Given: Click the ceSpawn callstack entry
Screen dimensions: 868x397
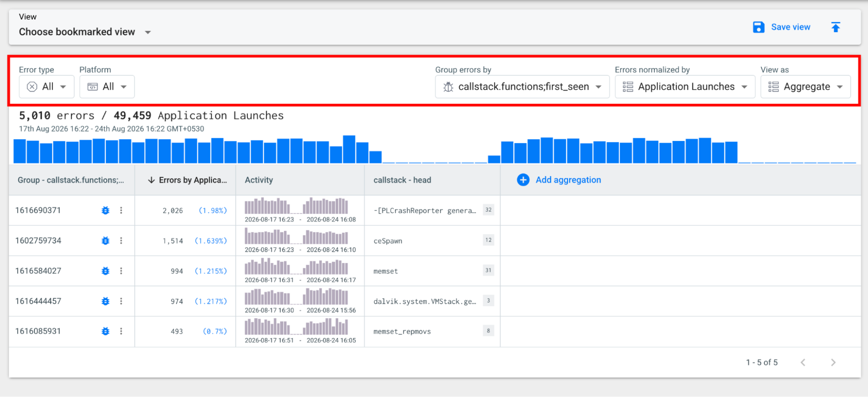Looking at the screenshot, I should coord(388,241).
